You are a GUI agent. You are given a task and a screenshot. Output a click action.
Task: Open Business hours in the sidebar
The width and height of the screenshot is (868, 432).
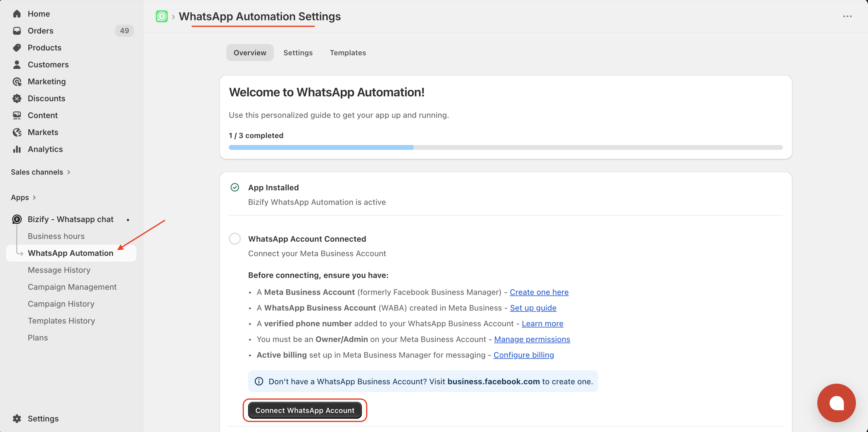pos(56,236)
